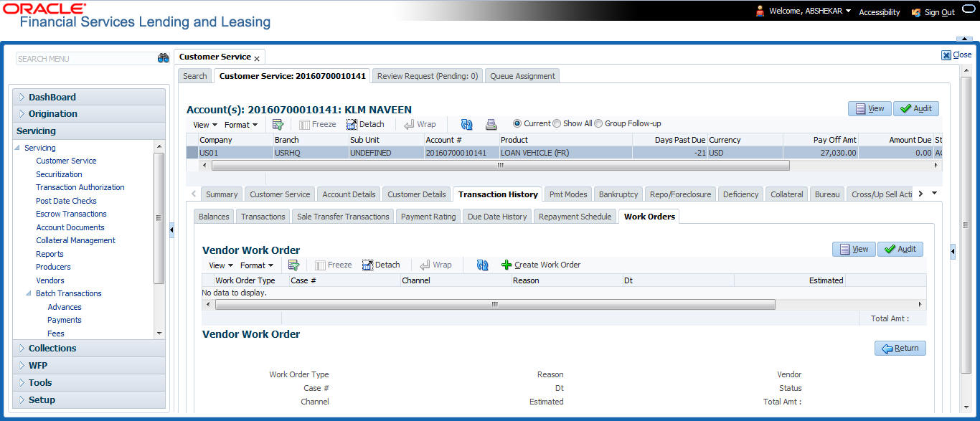
Task: Open Payments under Batch Transactions
Action: point(65,320)
